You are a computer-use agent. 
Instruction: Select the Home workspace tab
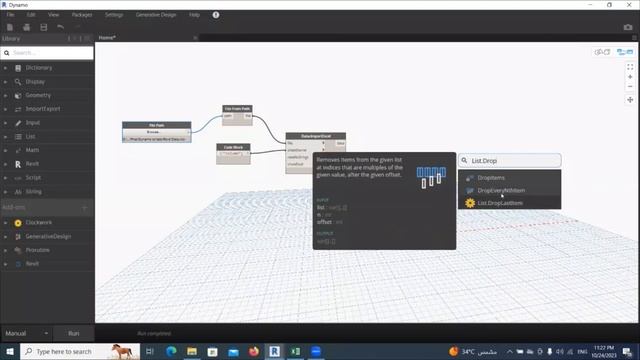(107, 38)
